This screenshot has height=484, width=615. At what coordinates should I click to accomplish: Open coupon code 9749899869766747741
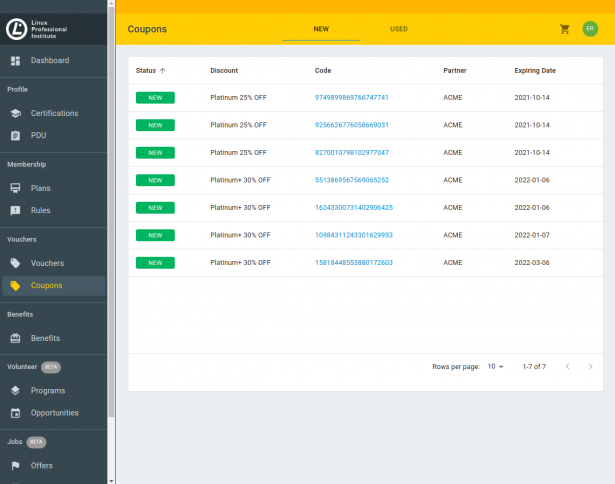coord(351,98)
